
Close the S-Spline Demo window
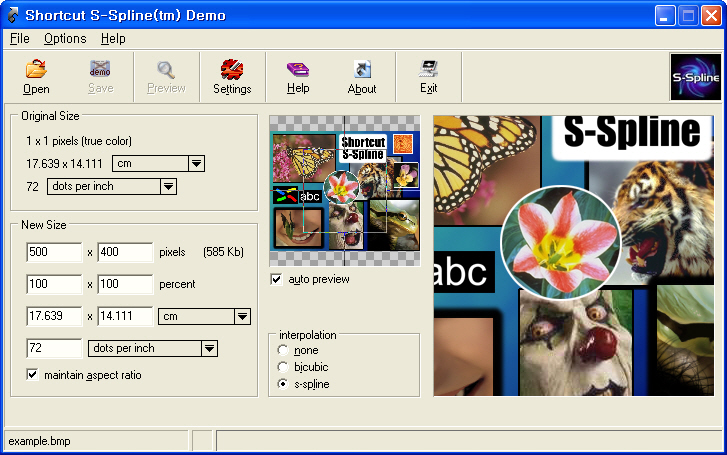[711, 16]
